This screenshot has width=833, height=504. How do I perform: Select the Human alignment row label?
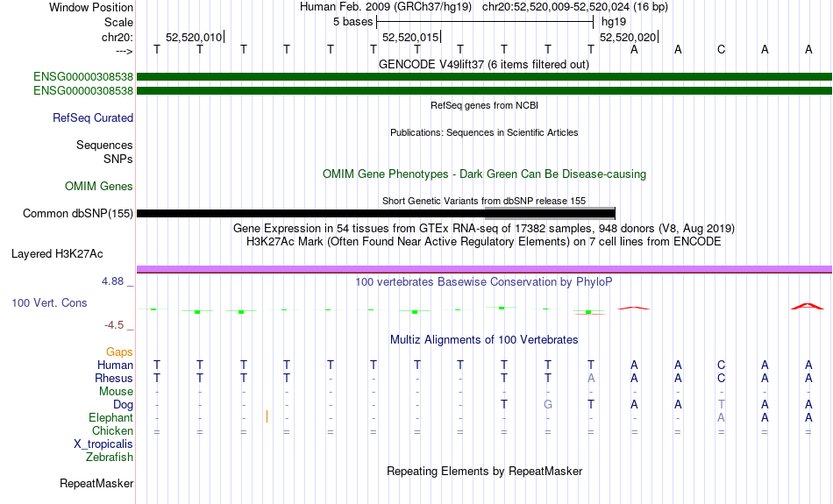pos(115,365)
